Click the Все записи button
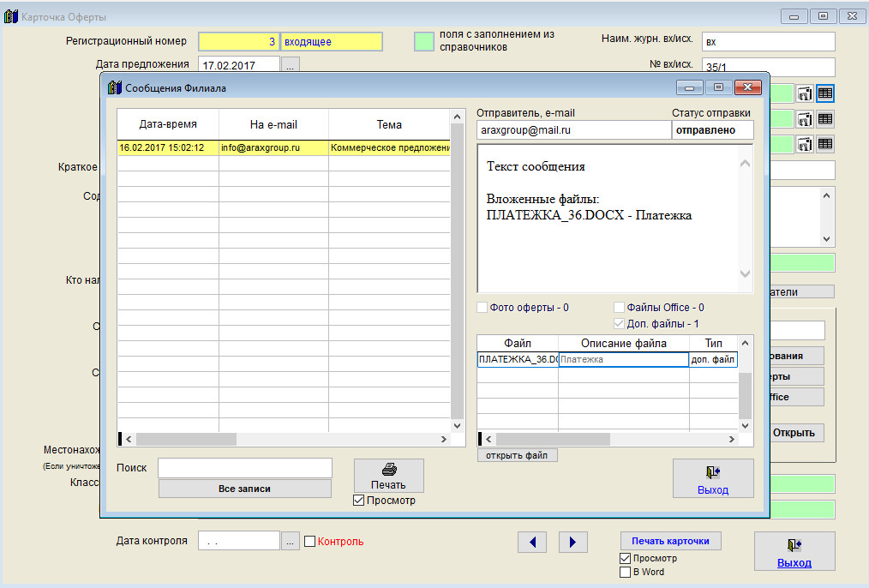This screenshot has width=869, height=588. tap(244, 489)
